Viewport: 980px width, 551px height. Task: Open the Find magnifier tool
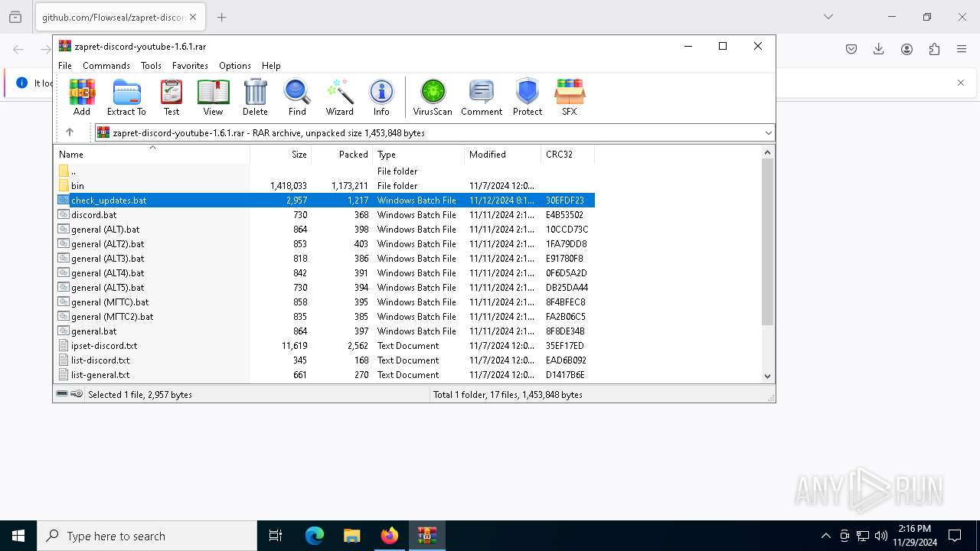coord(297,96)
